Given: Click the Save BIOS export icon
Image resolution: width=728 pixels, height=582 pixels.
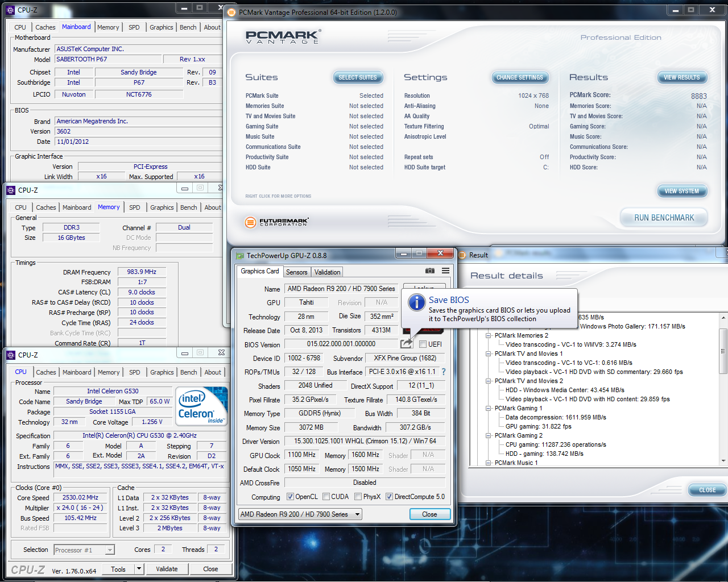Looking at the screenshot, I should (x=406, y=343).
